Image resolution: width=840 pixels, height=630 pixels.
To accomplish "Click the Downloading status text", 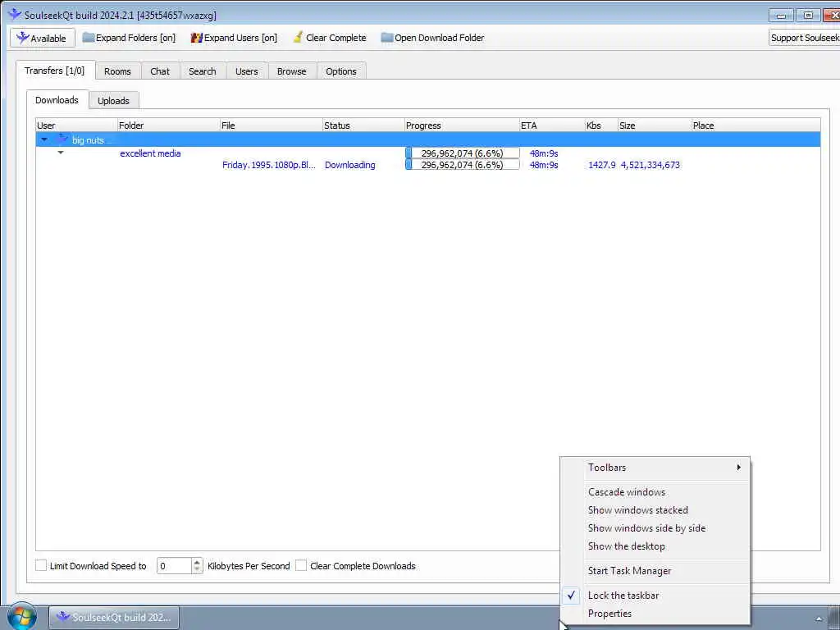I will [x=349, y=165].
